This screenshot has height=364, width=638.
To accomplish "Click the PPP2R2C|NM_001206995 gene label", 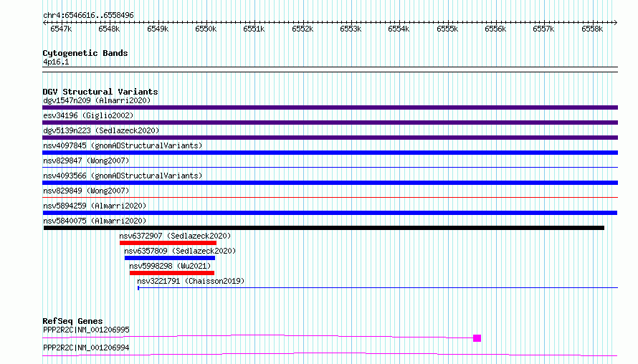I will [86, 330].
